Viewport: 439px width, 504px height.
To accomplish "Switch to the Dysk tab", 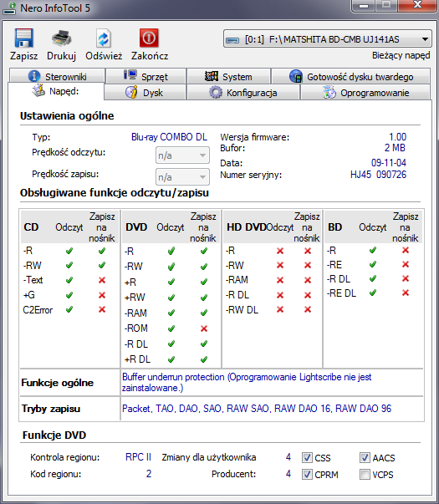I will pyautogui.click(x=145, y=92).
